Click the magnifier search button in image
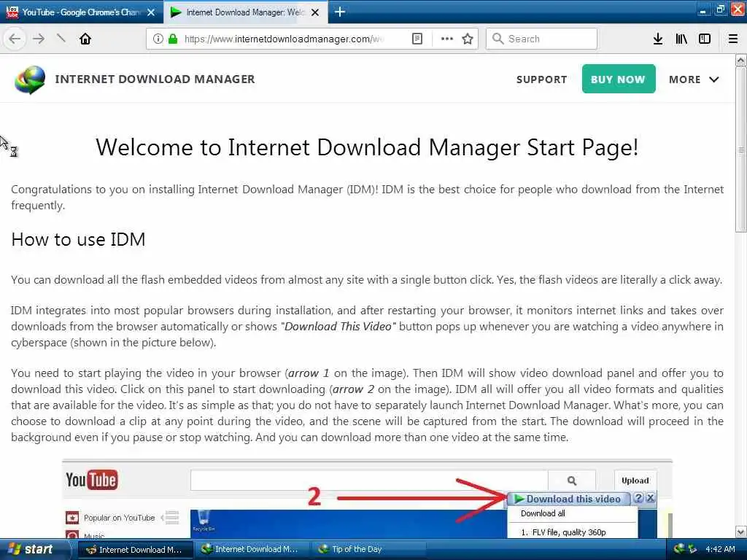747x560 pixels. tap(572, 481)
